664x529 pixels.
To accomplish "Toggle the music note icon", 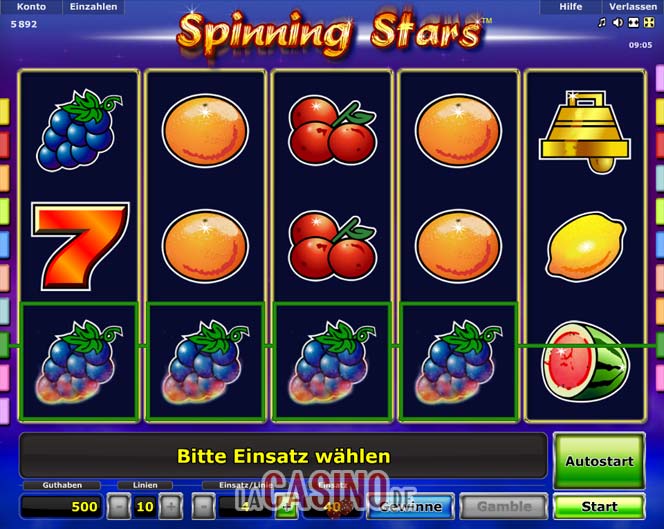I will pyautogui.click(x=602, y=23).
